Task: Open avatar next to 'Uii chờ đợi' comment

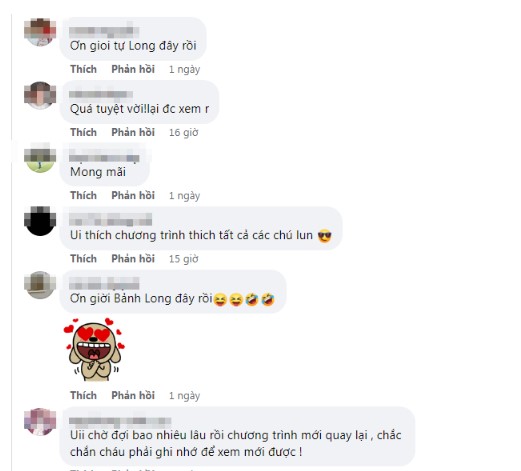Action: pos(40,422)
